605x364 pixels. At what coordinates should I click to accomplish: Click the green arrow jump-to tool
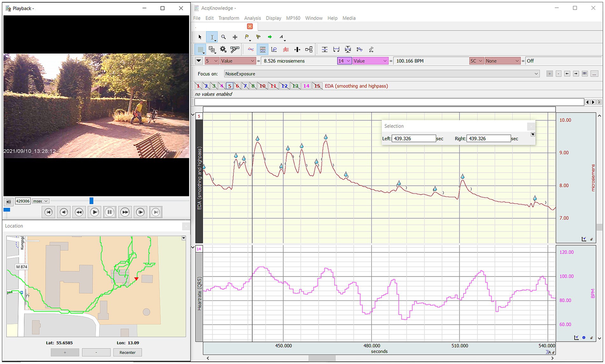click(x=270, y=37)
